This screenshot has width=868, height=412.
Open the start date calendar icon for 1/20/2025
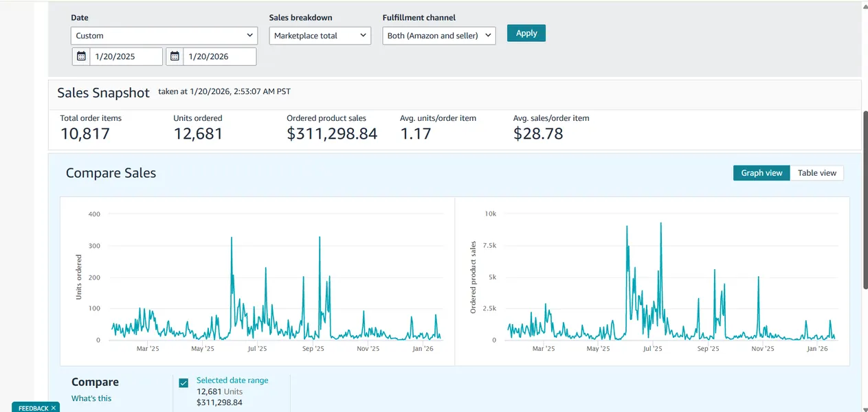click(x=81, y=56)
